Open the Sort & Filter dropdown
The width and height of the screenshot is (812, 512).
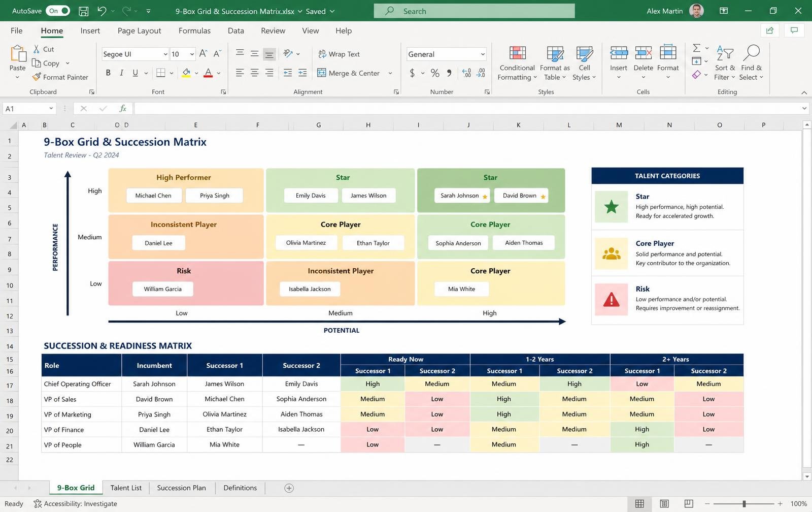(725, 62)
